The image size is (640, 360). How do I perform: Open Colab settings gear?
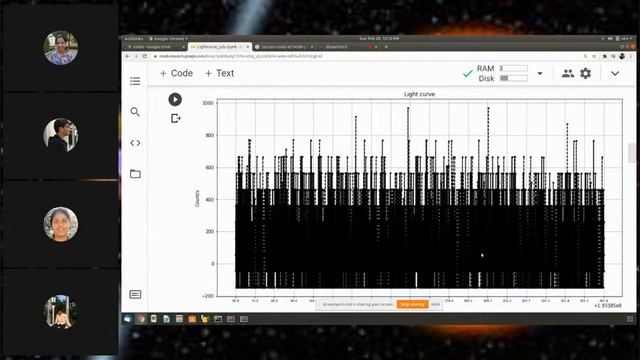(585, 73)
